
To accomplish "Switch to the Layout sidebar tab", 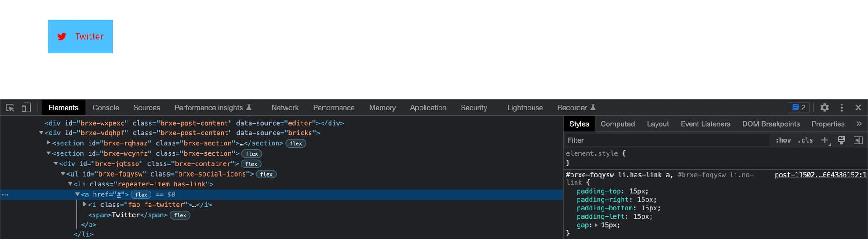I will (658, 124).
